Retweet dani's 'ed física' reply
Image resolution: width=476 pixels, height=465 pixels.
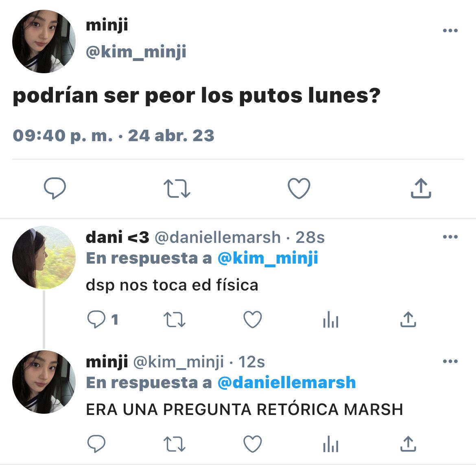(174, 320)
